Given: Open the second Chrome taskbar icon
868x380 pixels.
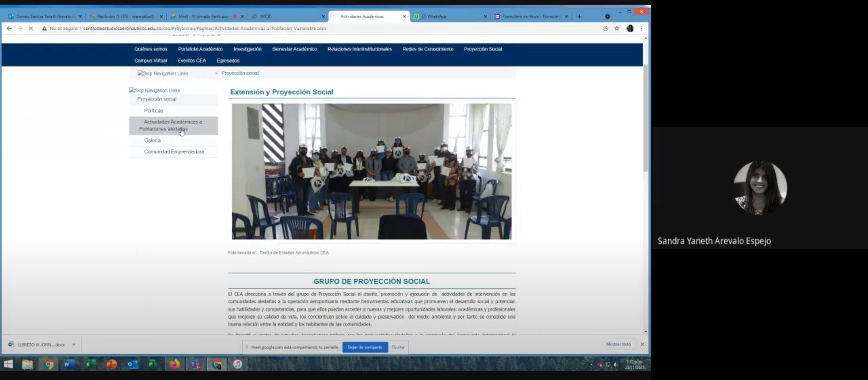Looking at the screenshot, I should click(x=217, y=364).
